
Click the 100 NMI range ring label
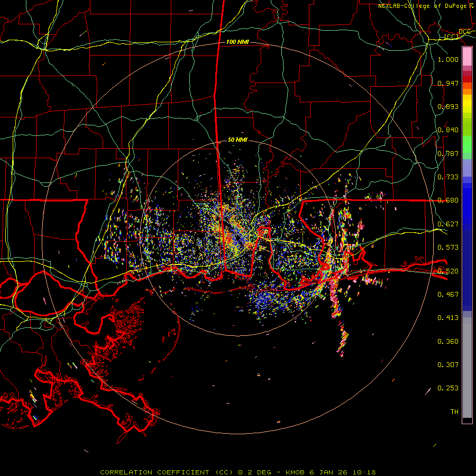coord(237,42)
